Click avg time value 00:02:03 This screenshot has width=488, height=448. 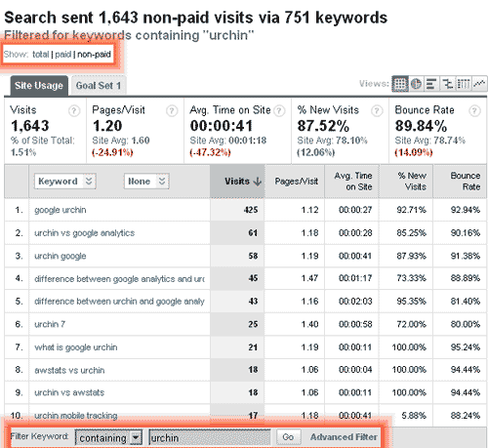(355, 302)
